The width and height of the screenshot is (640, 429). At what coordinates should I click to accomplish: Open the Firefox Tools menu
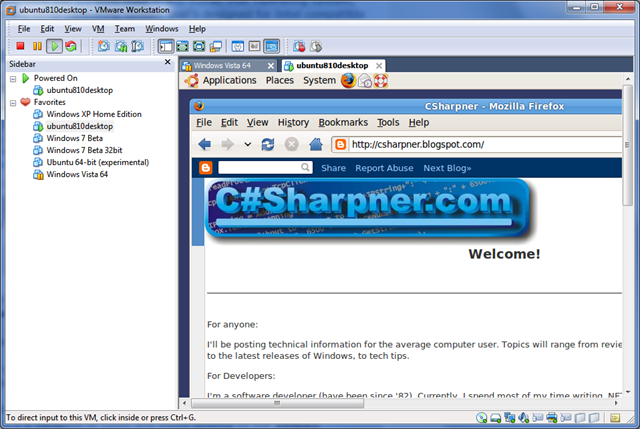[388, 122]
